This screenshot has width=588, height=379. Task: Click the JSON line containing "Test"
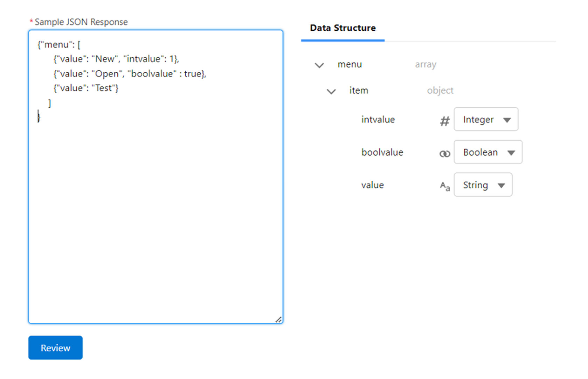[86, 88]
